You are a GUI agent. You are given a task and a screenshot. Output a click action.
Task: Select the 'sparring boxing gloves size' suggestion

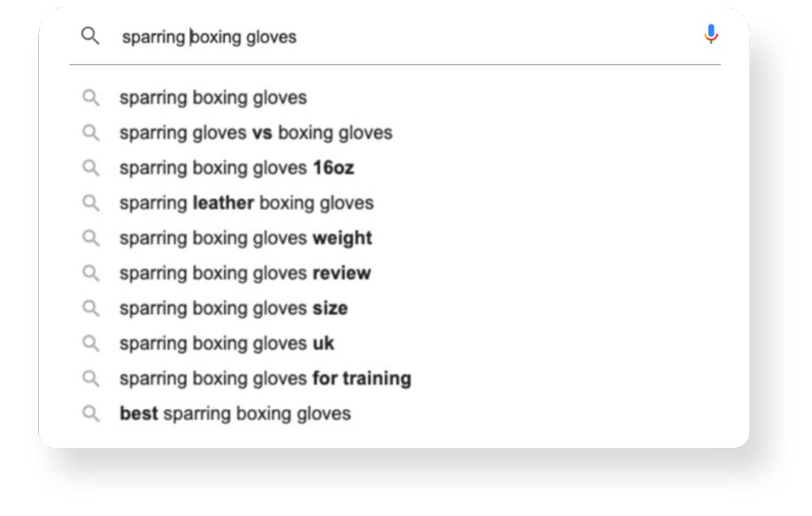(234, 308)
